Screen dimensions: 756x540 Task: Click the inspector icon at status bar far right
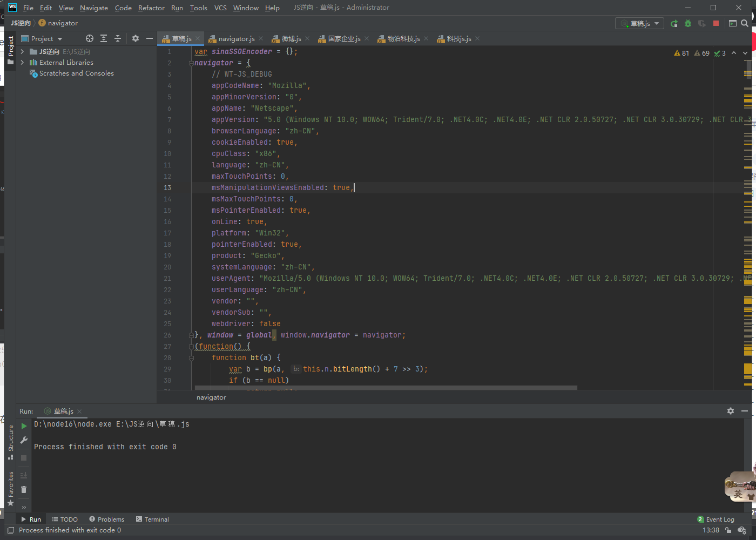click(x=742, y=530)
